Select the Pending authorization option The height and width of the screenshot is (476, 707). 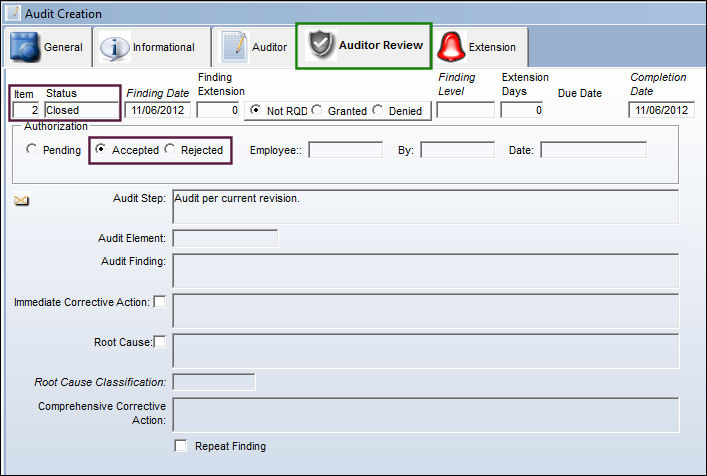pos(32,149)
